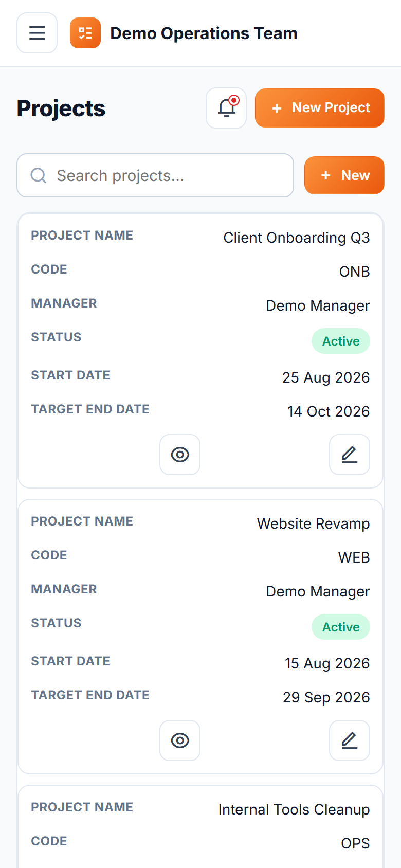Viewport: 401px width, 868px height.
Task: Click start date 25 Aug 2026
Action: click(326, 377)
